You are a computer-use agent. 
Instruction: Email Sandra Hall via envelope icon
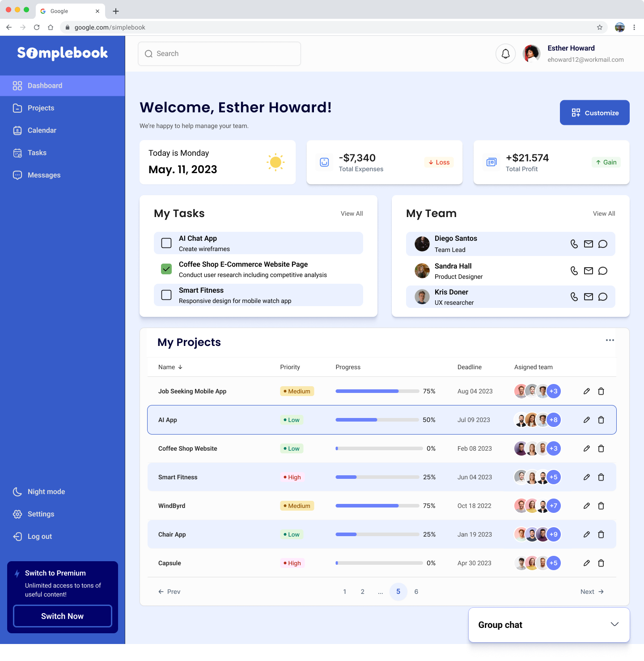589,271
